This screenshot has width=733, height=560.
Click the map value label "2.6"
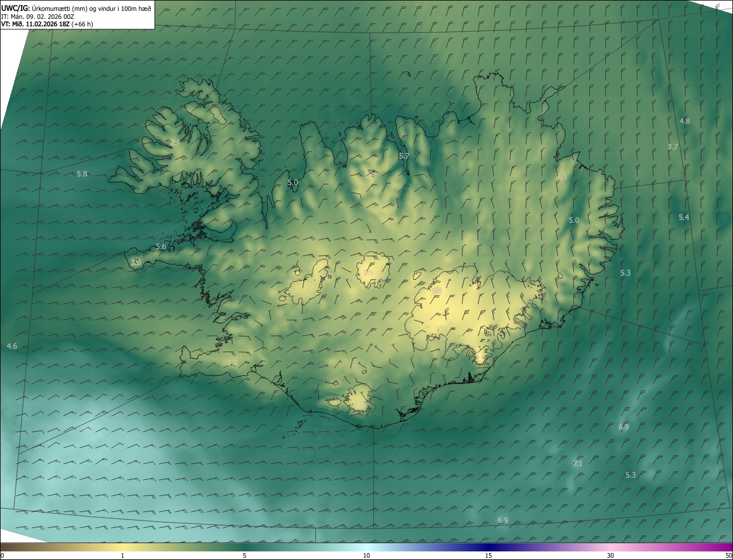pyautogui.click(x=136, y=262)
